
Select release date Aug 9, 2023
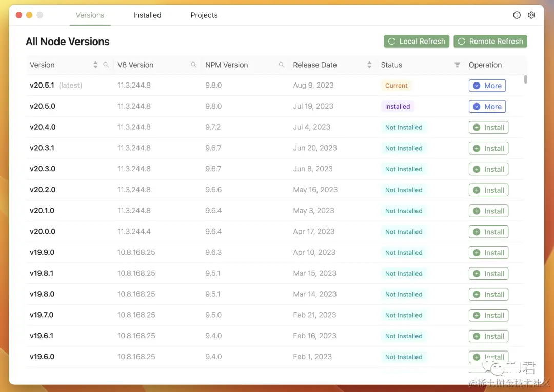[313, 85]
